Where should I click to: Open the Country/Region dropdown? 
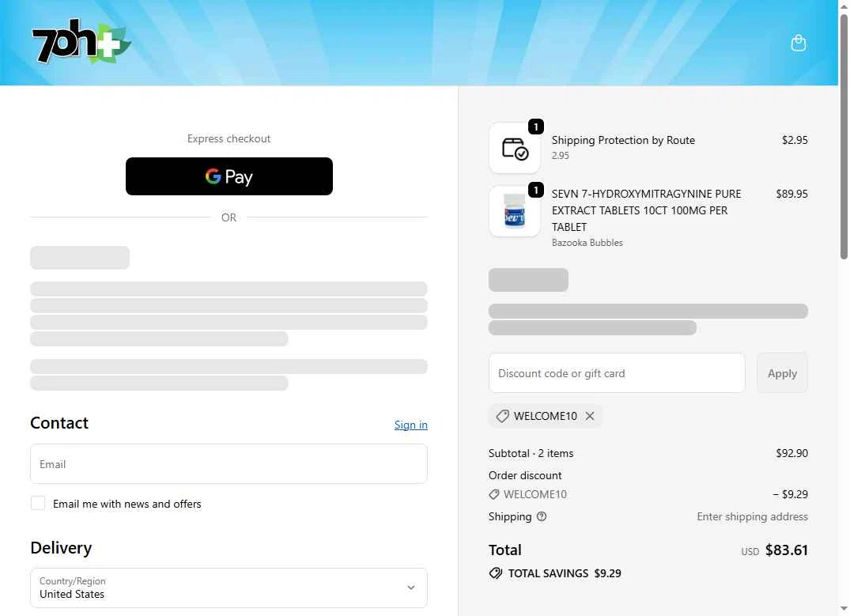229,588
